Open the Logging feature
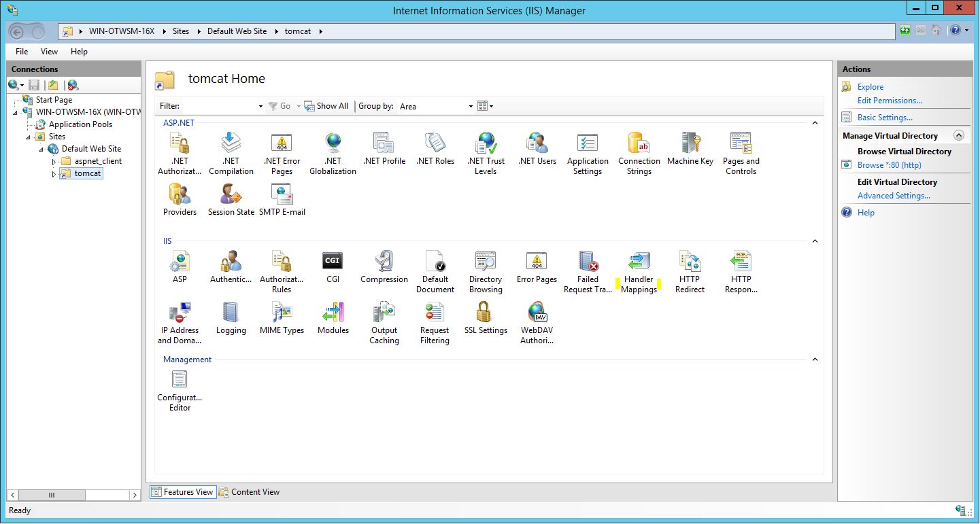The height and width of the screenshot is (524, 980). tap(231, 318)
